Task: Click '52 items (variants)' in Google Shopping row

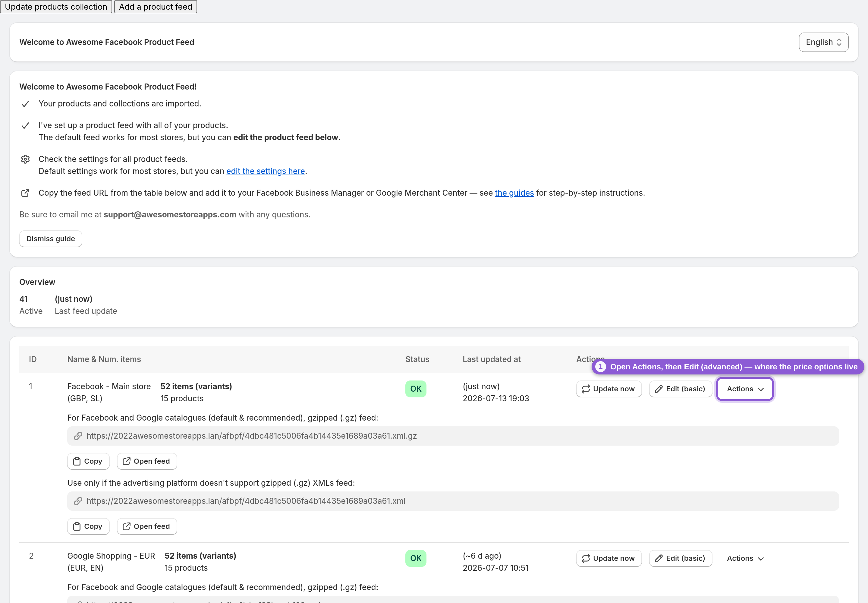Action: click(x=200, y=556)
